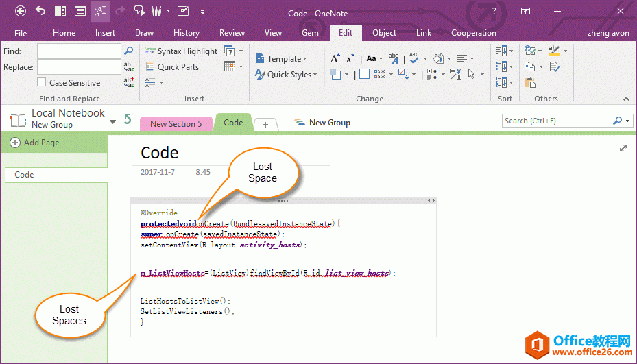Toggle Touch/Mouse mode icon

coord(100,11)
